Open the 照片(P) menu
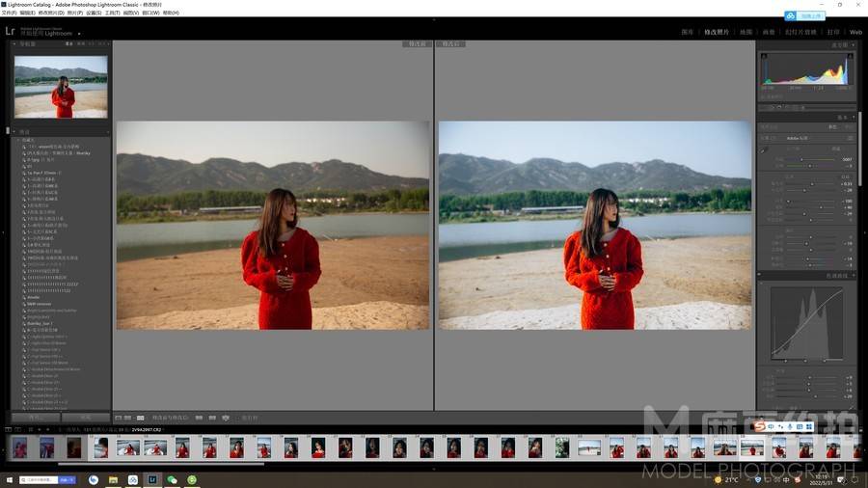 point(75,13)
